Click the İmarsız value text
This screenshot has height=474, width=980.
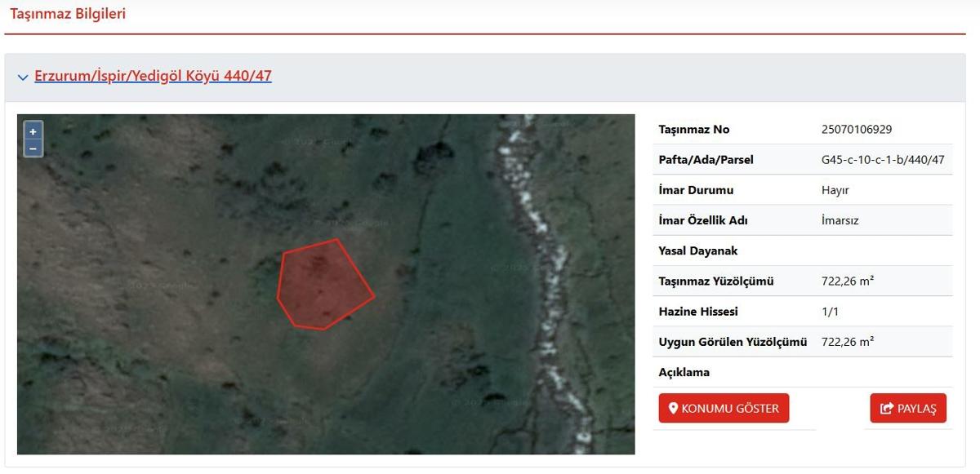840,220
